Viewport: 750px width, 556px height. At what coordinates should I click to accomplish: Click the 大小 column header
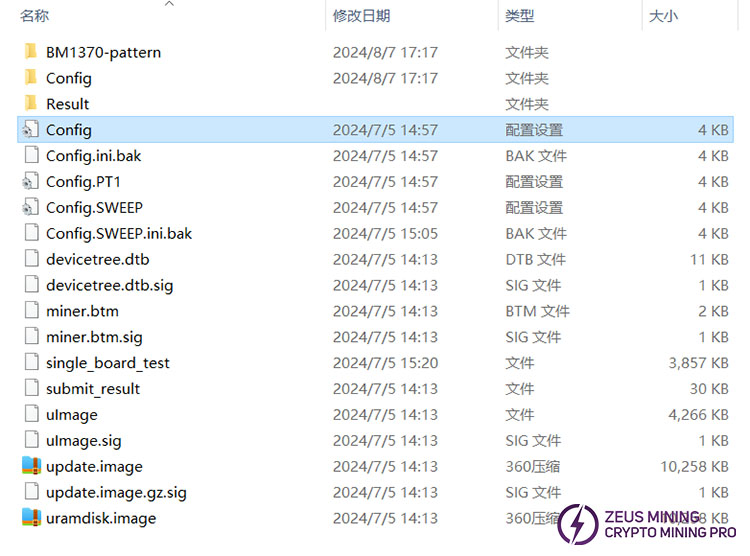[663, 16]
